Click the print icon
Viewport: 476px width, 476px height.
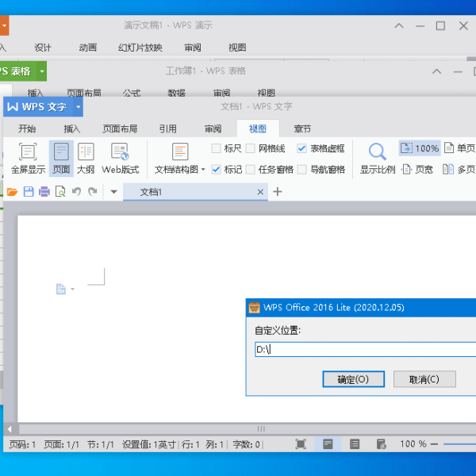tap(44, 192)
